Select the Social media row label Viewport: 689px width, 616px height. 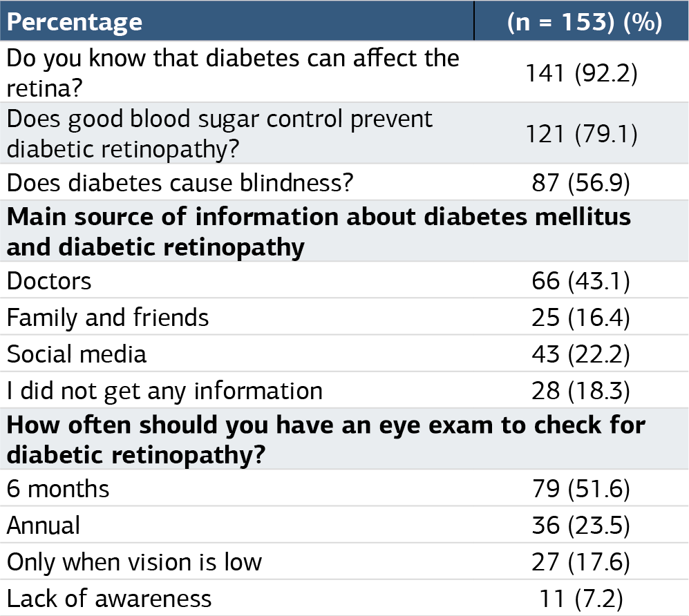click(x=77, y=354)
